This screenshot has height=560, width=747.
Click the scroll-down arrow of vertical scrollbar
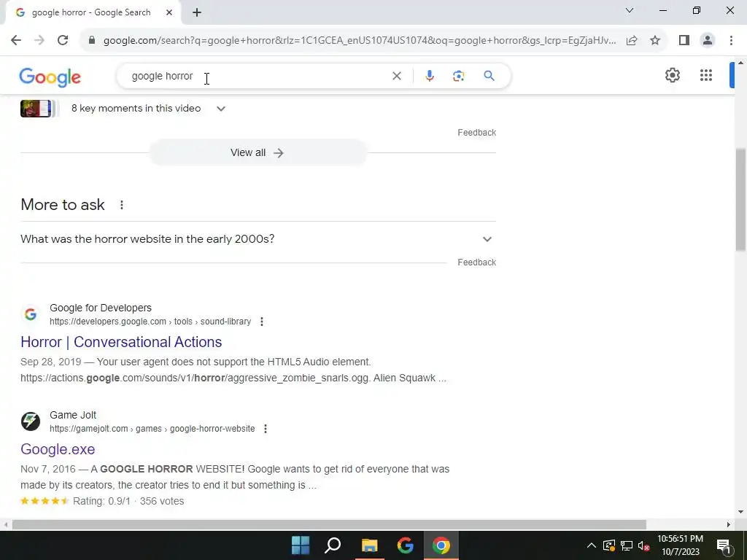741,513
